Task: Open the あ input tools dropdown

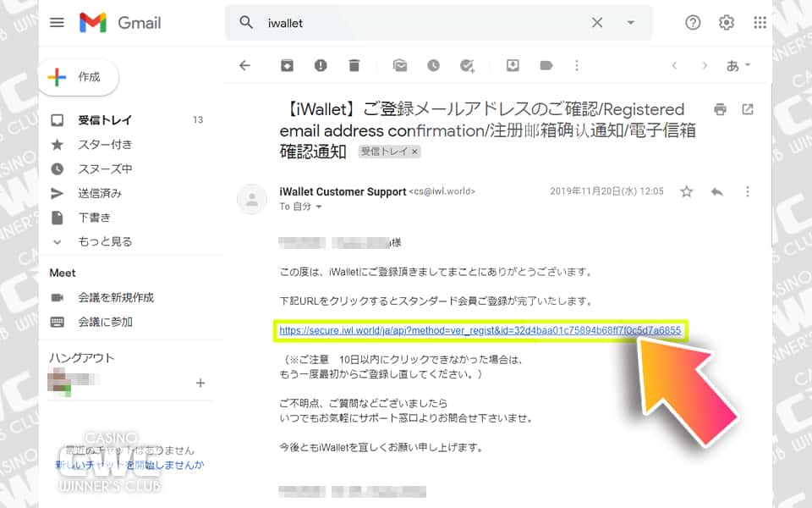Action: click(x=738, y=65)
